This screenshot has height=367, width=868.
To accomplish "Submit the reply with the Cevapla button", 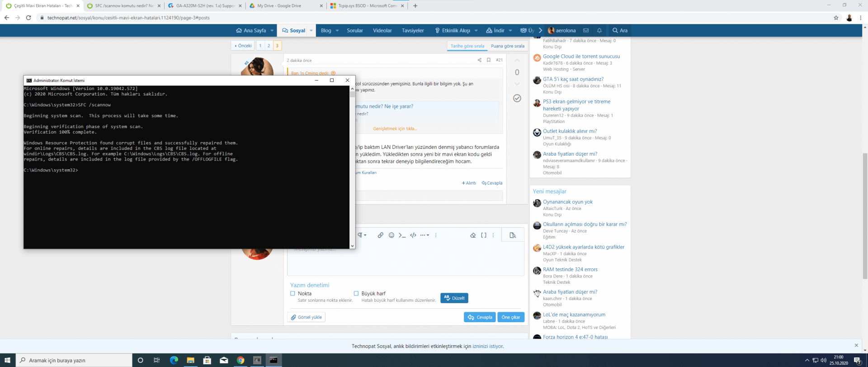I will click(480, 317).
